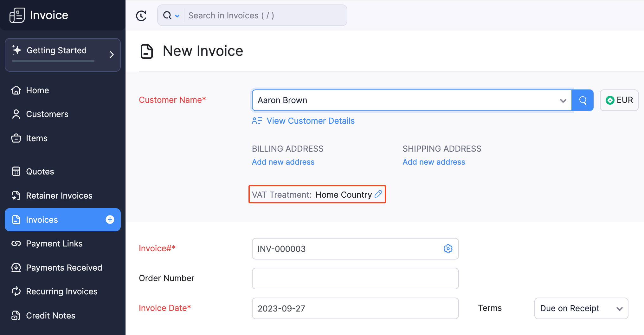Screen dimensions: 644x335
Task: Open the search scope chevron in the search bar
Action: click(177, 15)
